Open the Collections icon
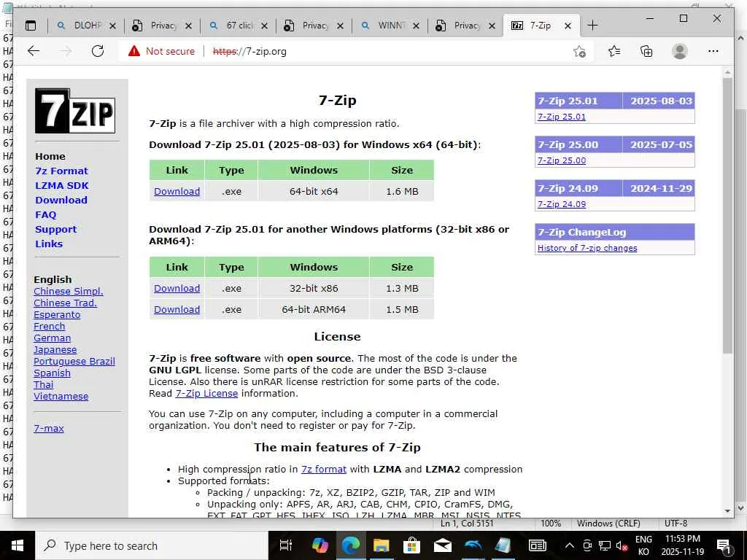The width and height of the screenshot is (747, 560). 646,51
